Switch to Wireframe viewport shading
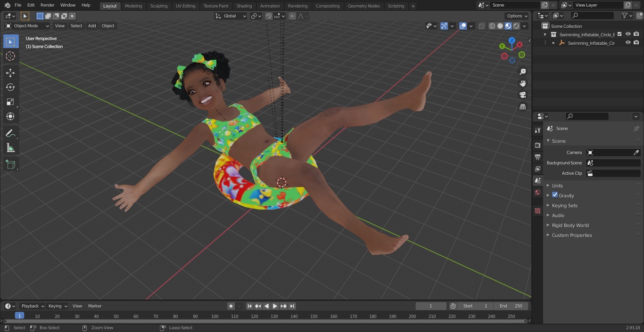 [x=492, y=26]
